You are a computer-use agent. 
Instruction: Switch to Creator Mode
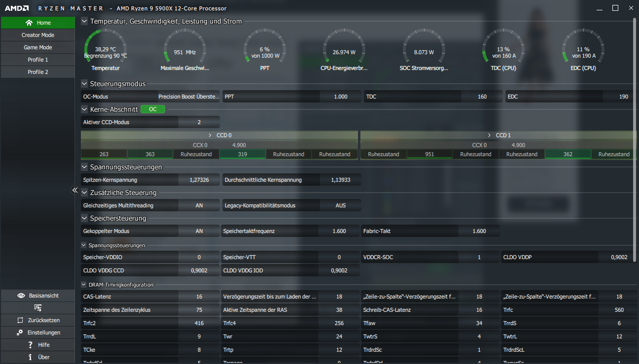(x=37, y=35)
